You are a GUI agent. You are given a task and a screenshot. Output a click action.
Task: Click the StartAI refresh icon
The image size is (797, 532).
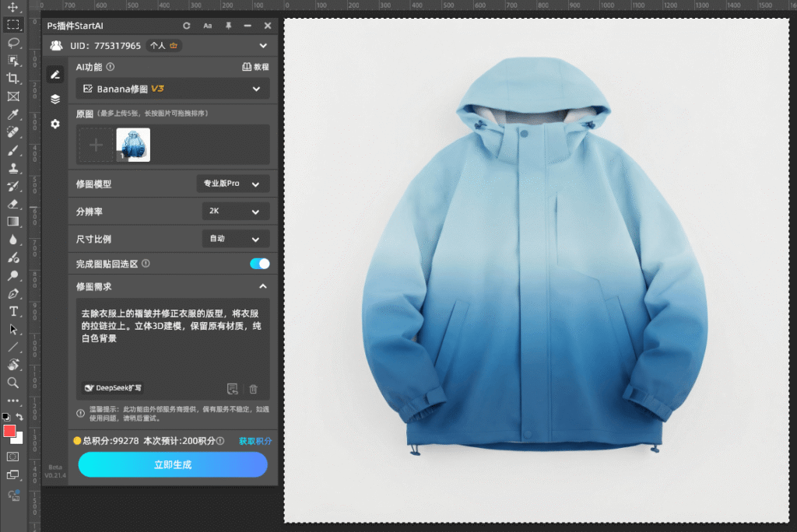pos(187,26)
